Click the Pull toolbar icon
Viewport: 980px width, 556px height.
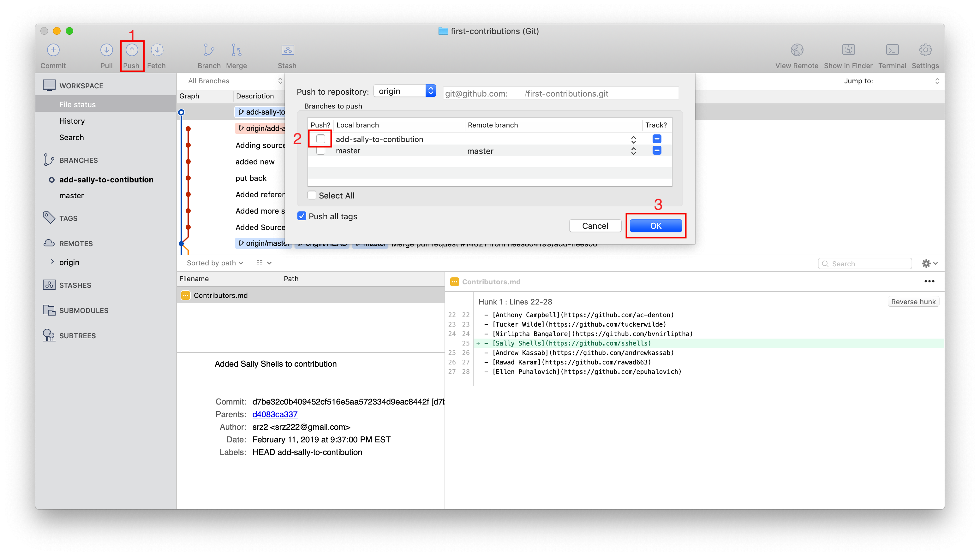pos(106,50)
